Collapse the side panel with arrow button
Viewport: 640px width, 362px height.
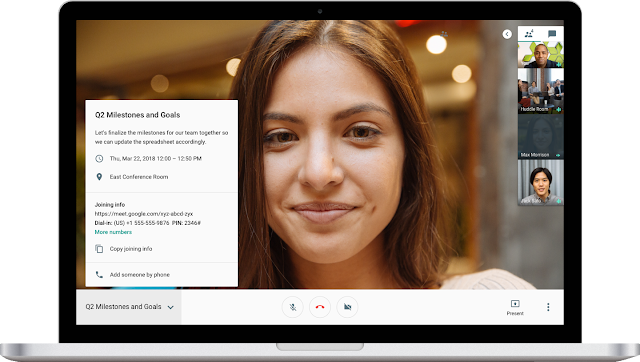click(x=507, y=34)
